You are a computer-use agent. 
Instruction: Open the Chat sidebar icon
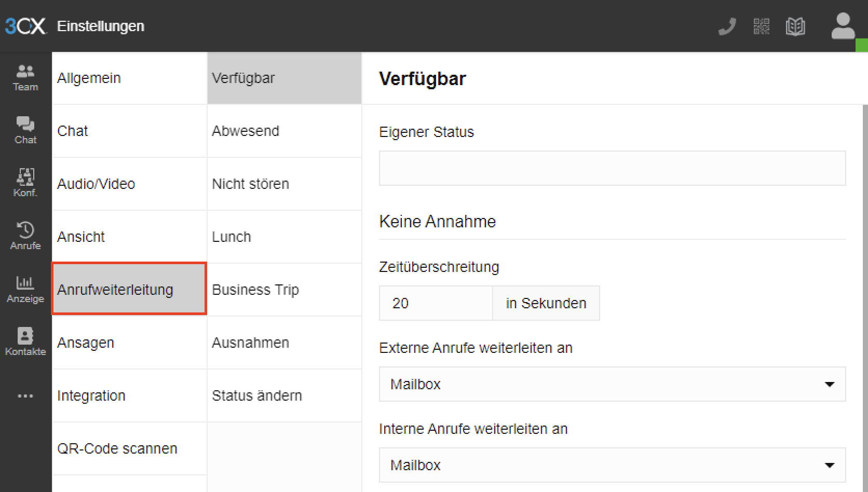click(25, 130)
